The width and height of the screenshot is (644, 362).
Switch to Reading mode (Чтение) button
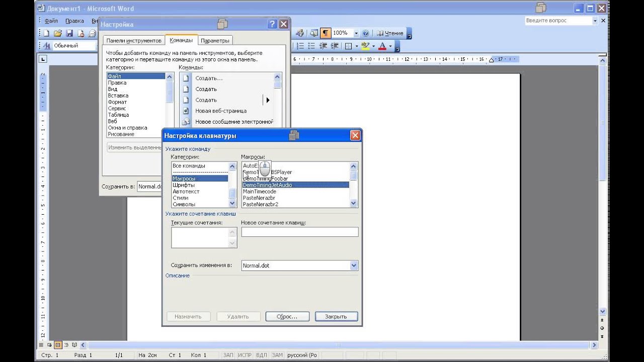pyautogui.click(x=390, y=33)
